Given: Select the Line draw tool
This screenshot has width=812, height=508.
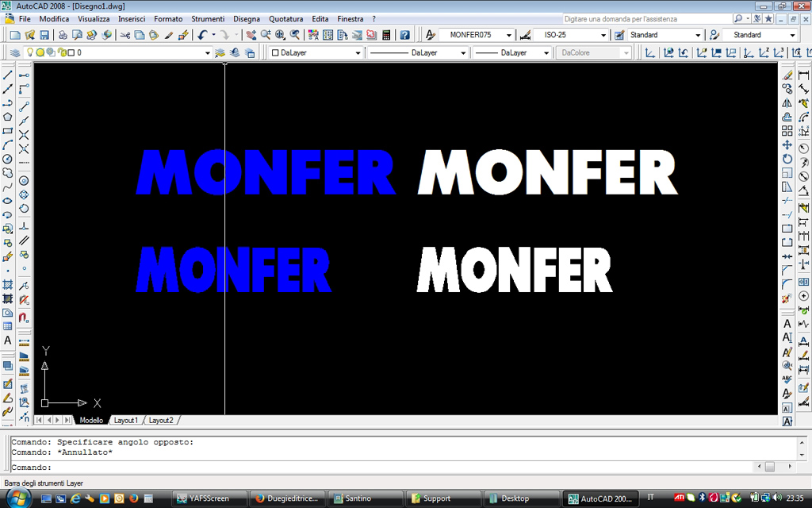Looking at the screenshot, I should (x=8, y=75).
